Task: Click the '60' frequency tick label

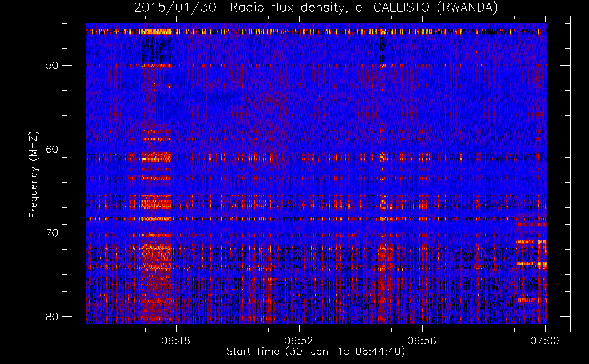Action: 52,149
